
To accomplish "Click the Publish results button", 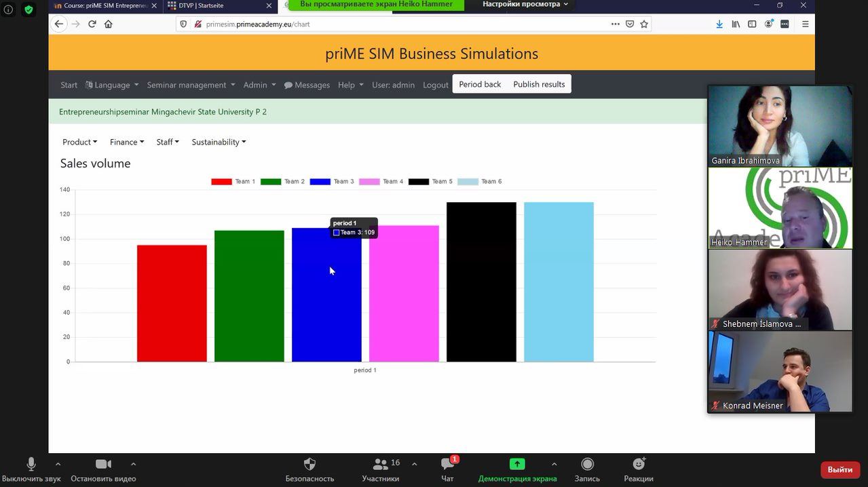I will click(x=539, y=84).
